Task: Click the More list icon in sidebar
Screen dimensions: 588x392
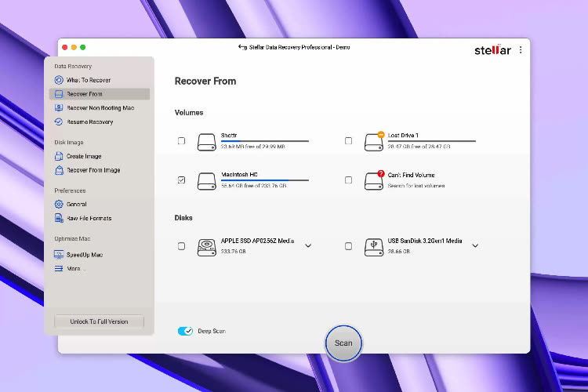Action: (x=59, y=269)
